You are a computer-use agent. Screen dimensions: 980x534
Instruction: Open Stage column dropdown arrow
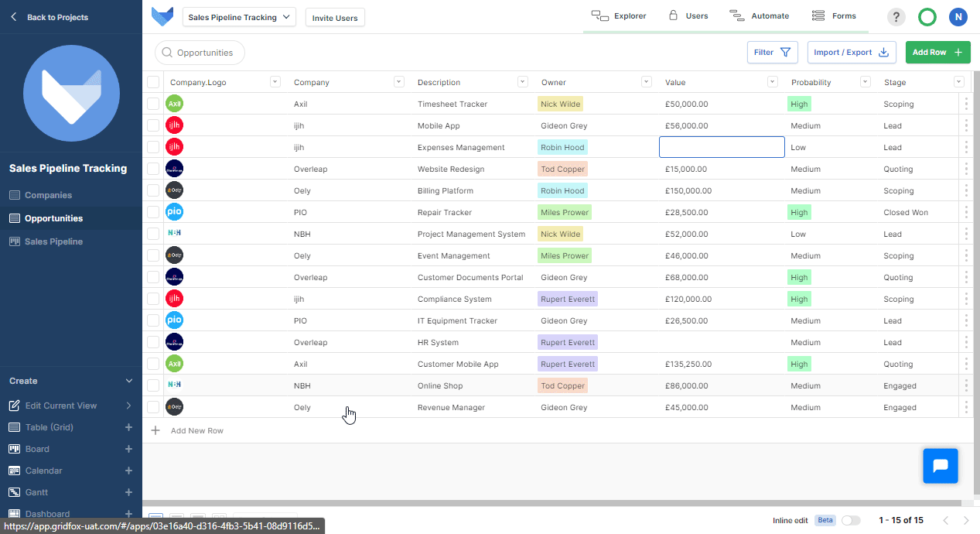click(x=959, y=82)
